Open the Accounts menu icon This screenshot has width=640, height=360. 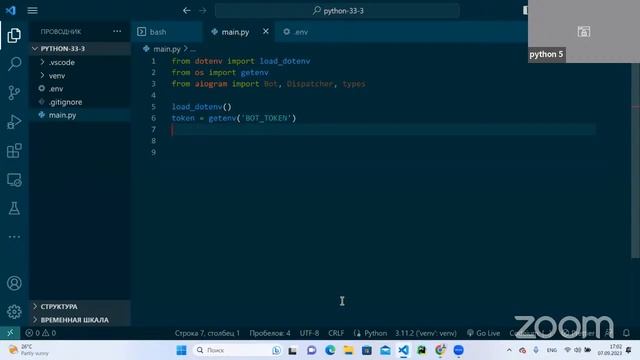[14, 283]
